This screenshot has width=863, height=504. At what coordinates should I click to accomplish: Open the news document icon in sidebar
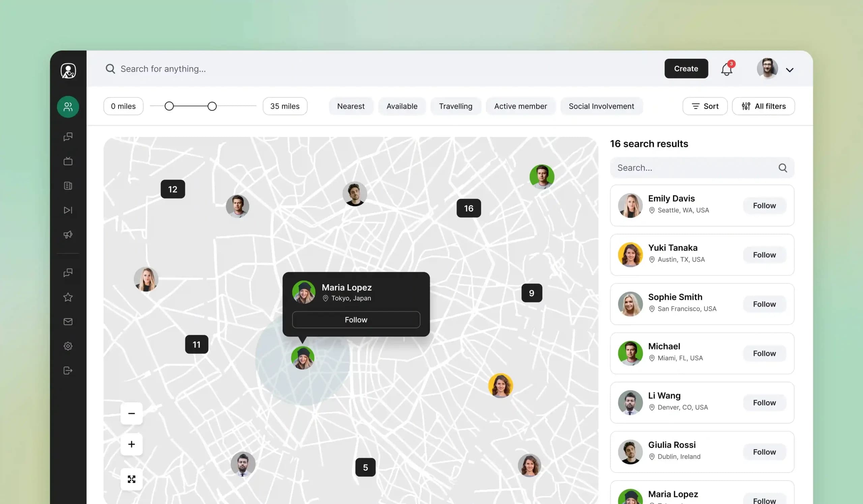tap(68, 185)
